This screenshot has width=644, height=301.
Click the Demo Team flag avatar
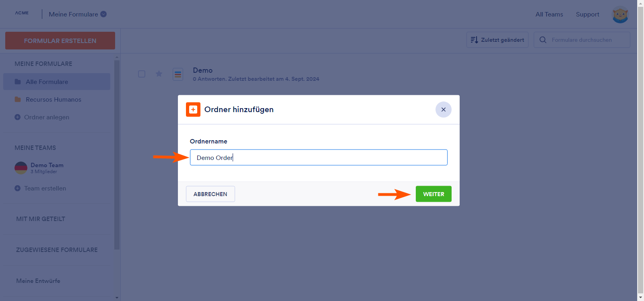click(21, 168)
